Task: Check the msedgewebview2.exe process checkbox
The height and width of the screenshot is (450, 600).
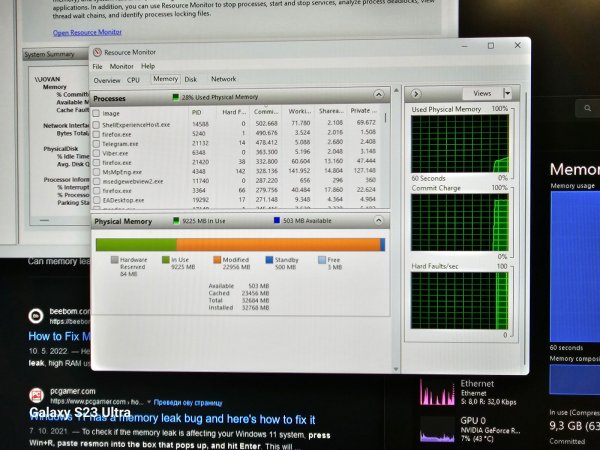Action: 96,181
